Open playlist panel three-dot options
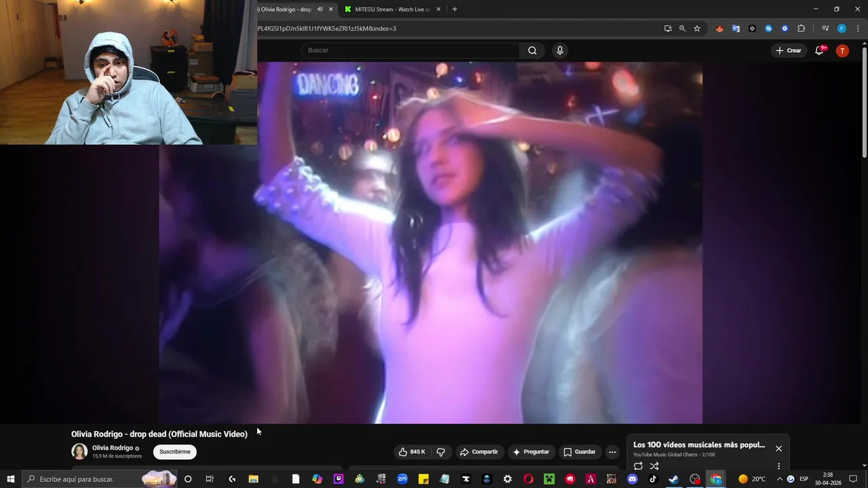 pos(778,466)
